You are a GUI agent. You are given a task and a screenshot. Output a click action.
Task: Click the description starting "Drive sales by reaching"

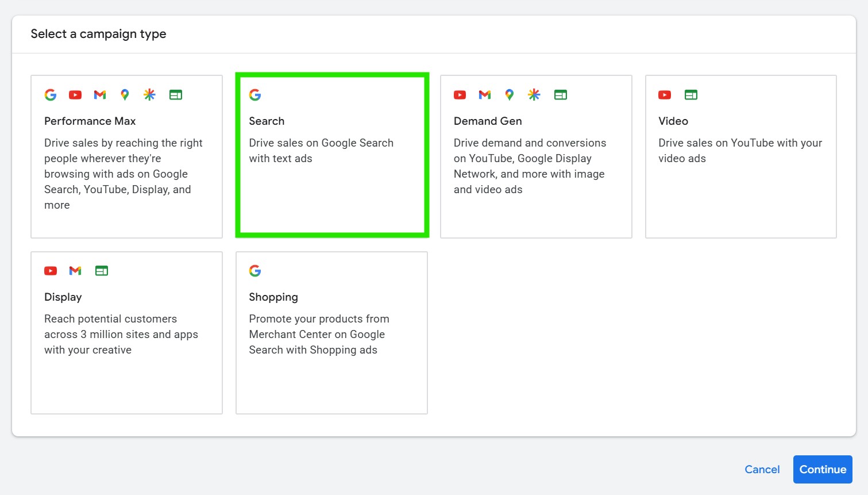pos(124,174)
